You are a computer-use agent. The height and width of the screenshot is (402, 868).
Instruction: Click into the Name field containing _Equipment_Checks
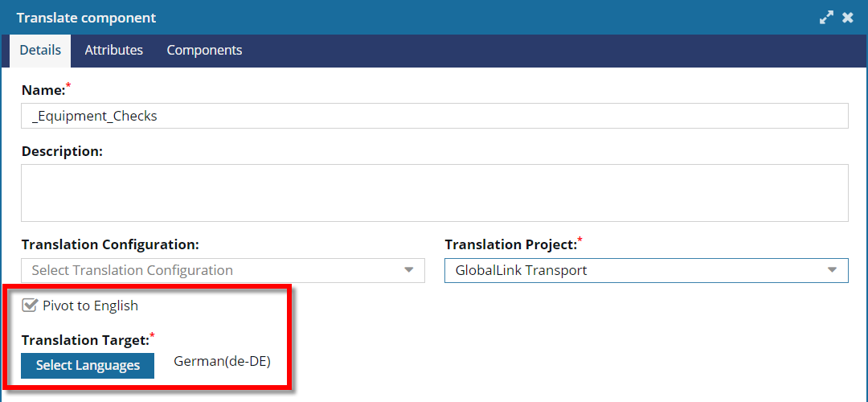[x=435, y=116]
